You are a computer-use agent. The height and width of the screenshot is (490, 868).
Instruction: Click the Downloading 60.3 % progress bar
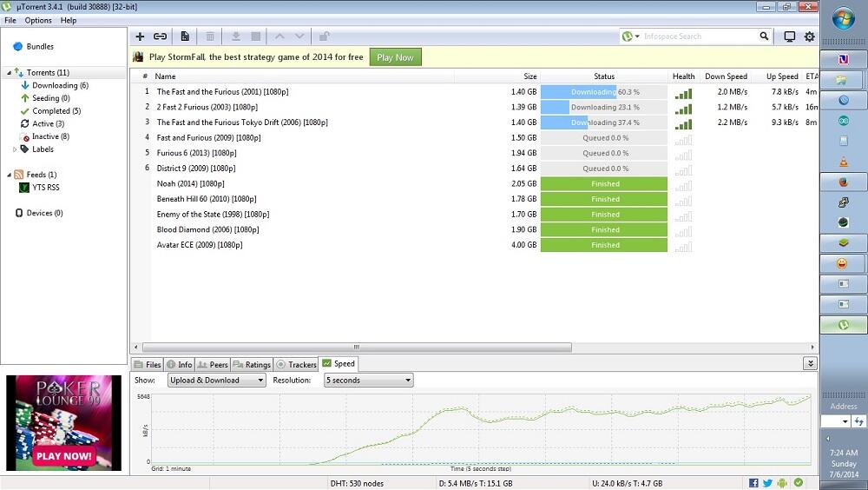(x=604, y=92)
